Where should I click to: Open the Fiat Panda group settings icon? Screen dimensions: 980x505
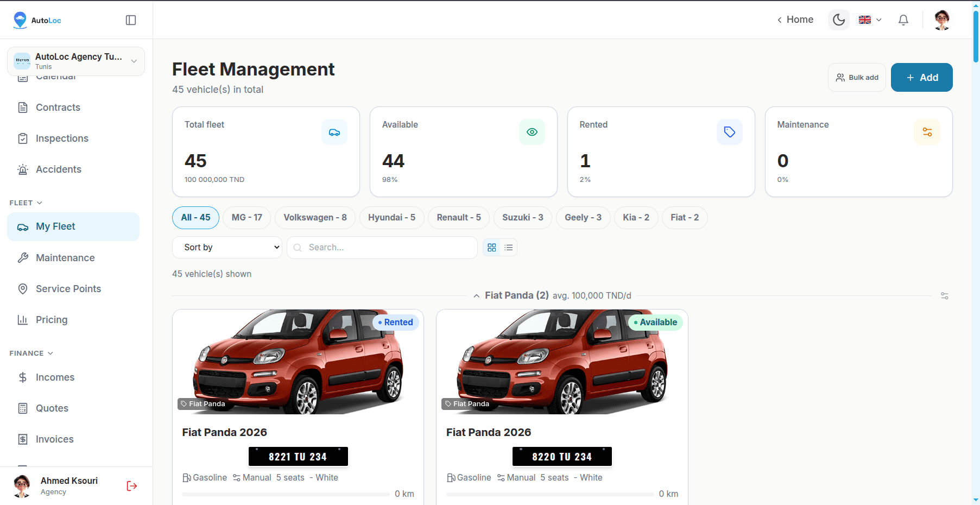point(945,296)
